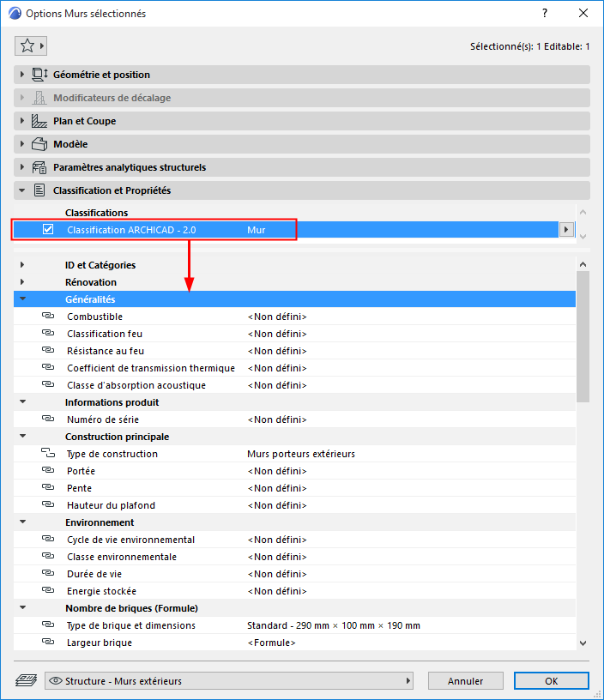604x700 pixels.
Task: Click the Modèle panel icon
Action: pyautogui.click(x=39, y=144)
